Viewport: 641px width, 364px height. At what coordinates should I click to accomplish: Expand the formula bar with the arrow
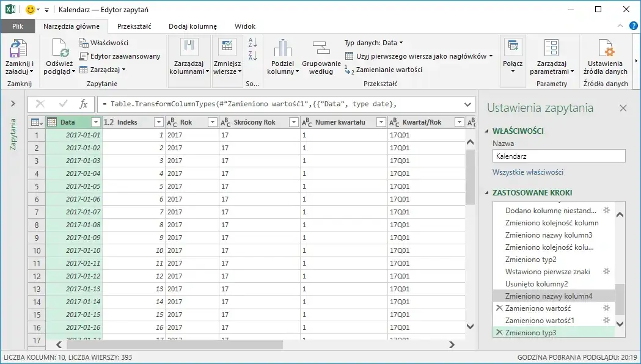467,104
